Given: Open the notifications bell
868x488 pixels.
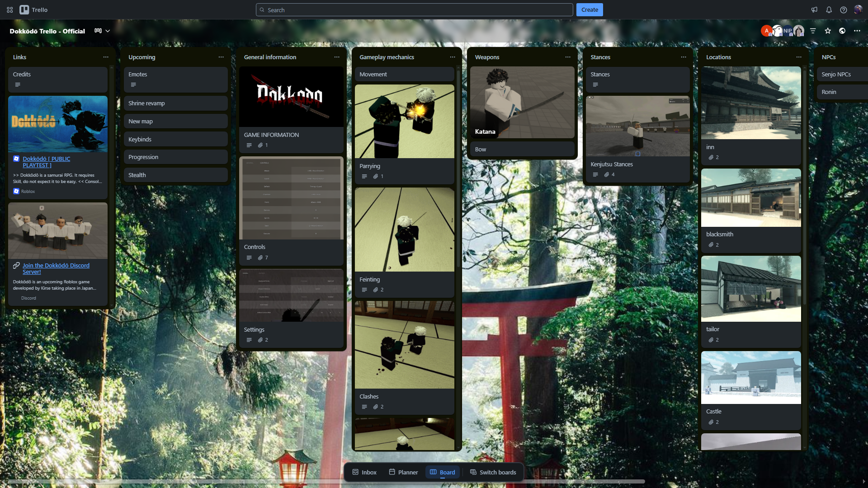Looking at the screenshot, I should coord(829,9).
